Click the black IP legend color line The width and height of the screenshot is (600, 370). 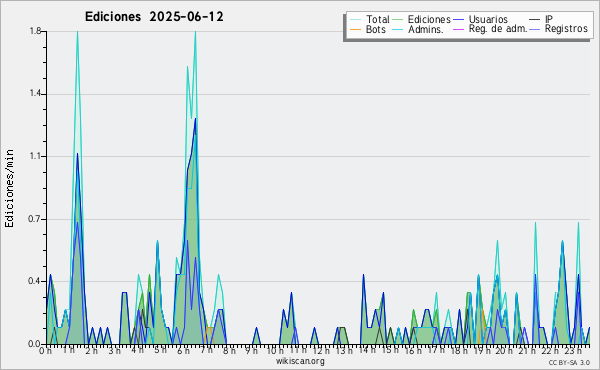point(535,20)
